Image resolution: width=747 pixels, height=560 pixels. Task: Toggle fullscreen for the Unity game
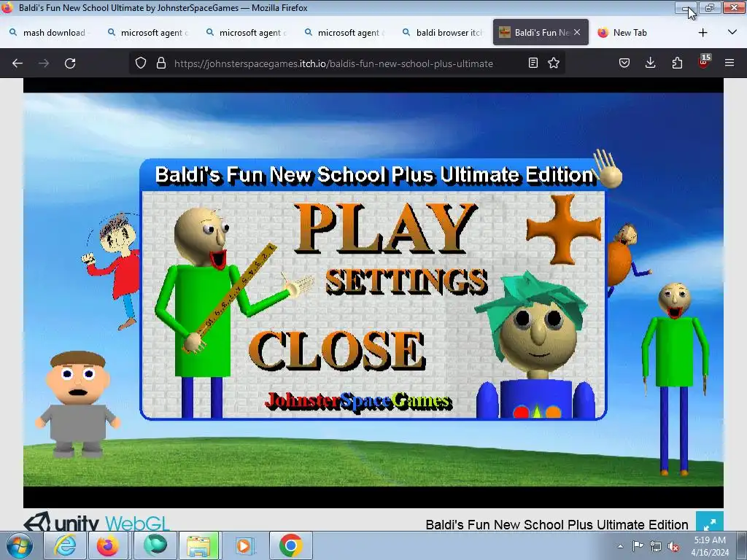[x=709, y=522]
